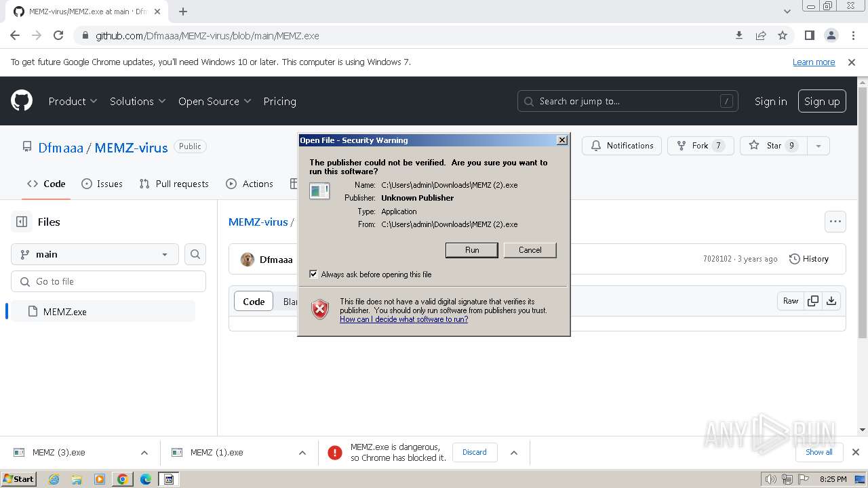Open MEMZ-virus breadcrumb link
This screenshot has width=868, height=488.
point(258,222)
